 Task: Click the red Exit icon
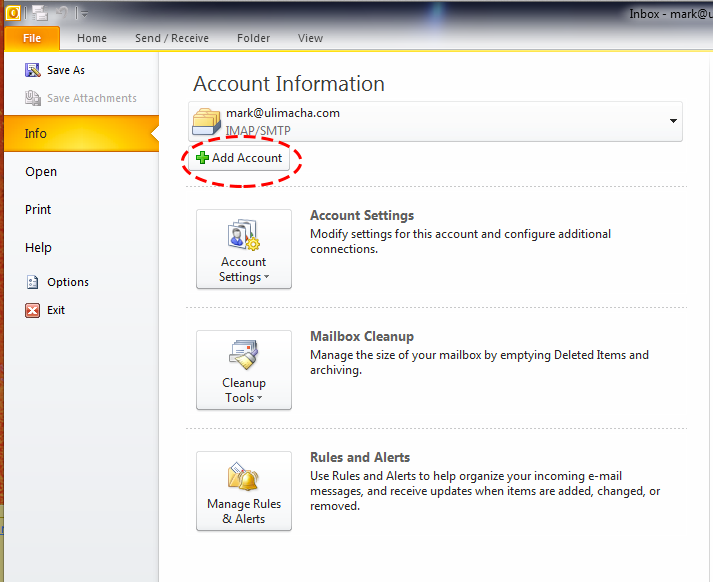[x=32, y=310]
